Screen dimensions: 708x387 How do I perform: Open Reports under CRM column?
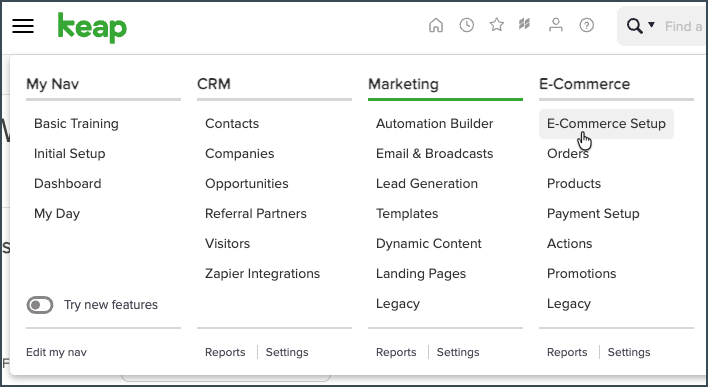[225, 352]
